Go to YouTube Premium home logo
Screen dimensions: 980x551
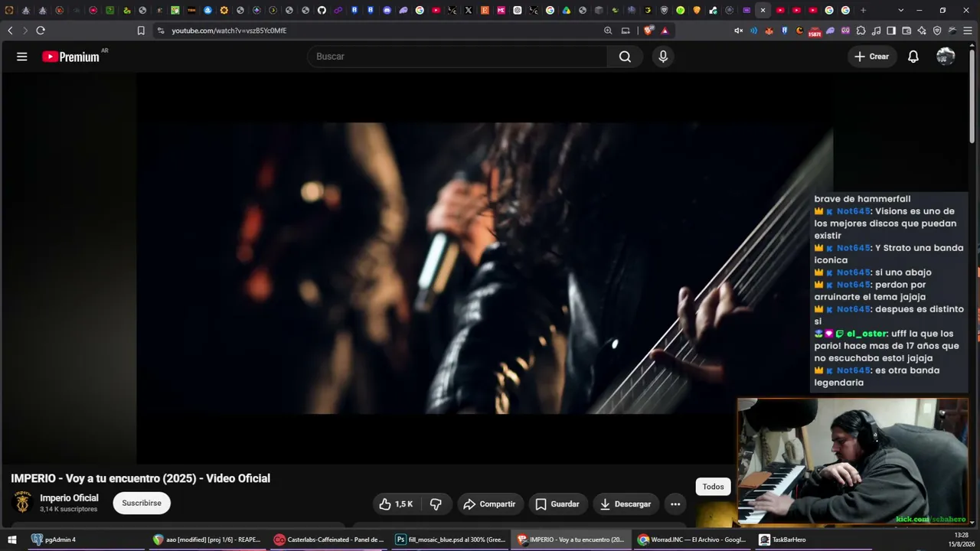click(70, 57)
